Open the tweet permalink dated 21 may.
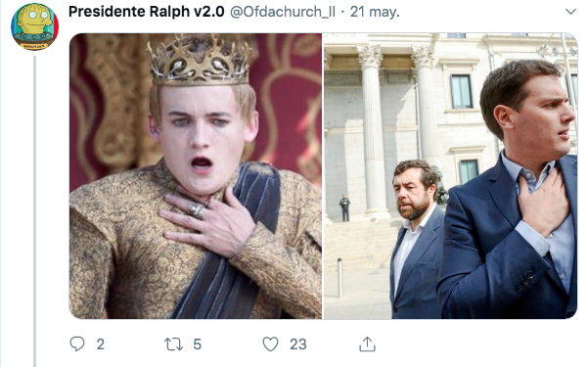 (375, 12)
